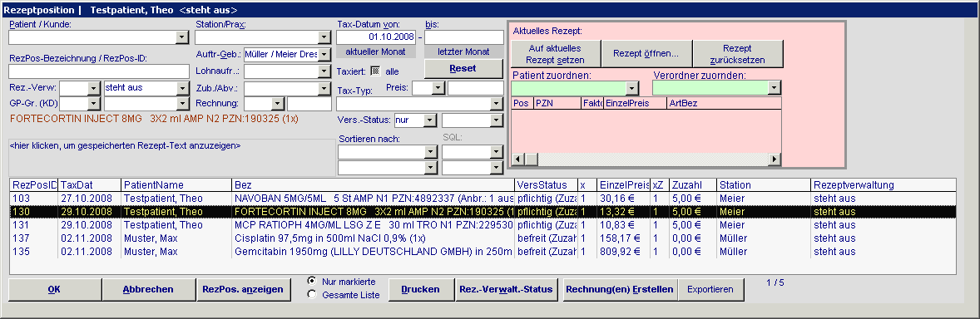This screenshot has width=980, height=319.
Task: Select the 'Gesamte Liste' radio button
Action: point(312,295)
